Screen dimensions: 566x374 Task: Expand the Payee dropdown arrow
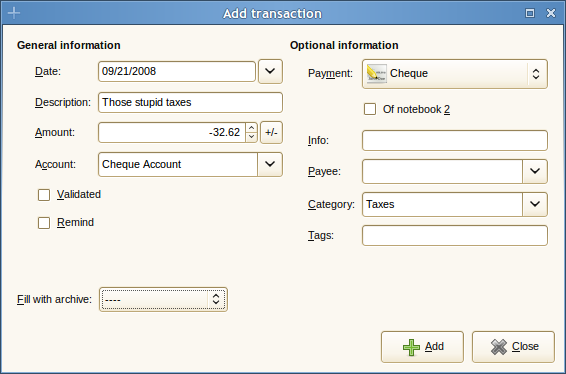(x=535, y=171)
